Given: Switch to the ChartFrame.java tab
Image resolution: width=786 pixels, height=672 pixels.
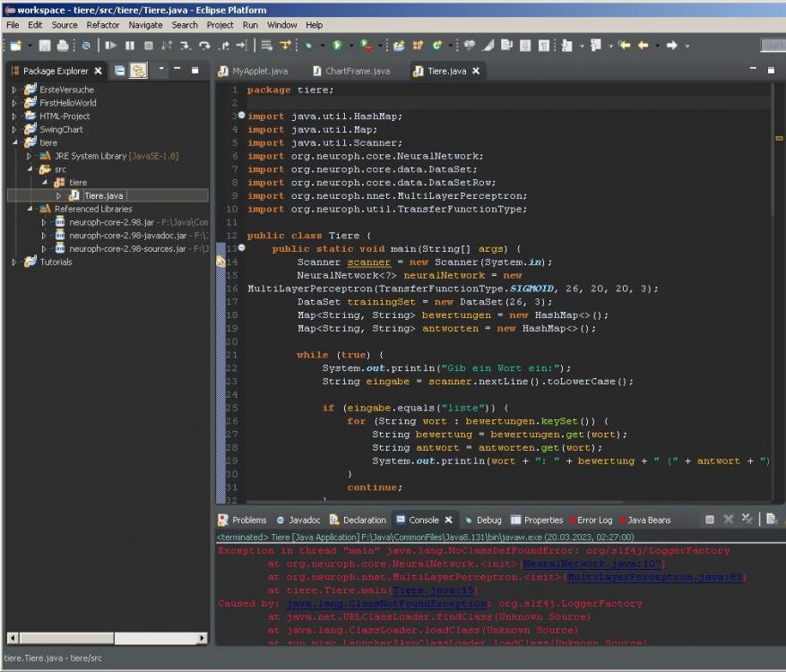Looking at the screenshot, I should point(356,70).
